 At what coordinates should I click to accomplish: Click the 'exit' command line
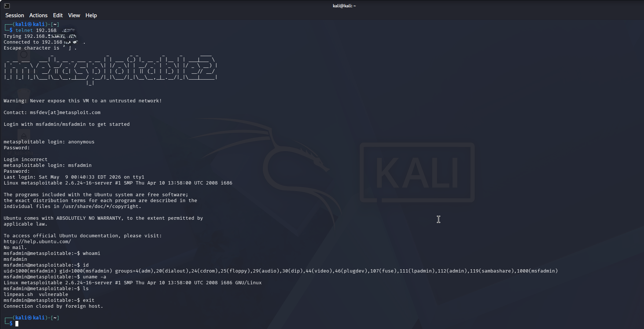(x=49, y=300)
